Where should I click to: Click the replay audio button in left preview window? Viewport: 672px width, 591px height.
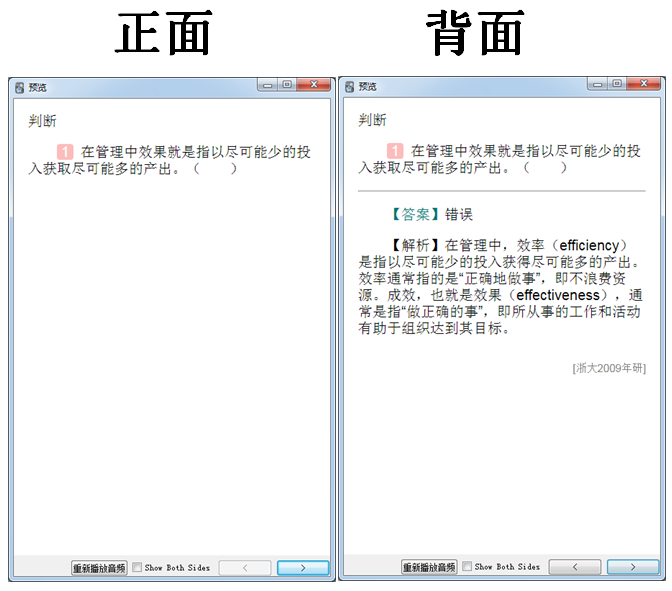click(x=99, y=568)
